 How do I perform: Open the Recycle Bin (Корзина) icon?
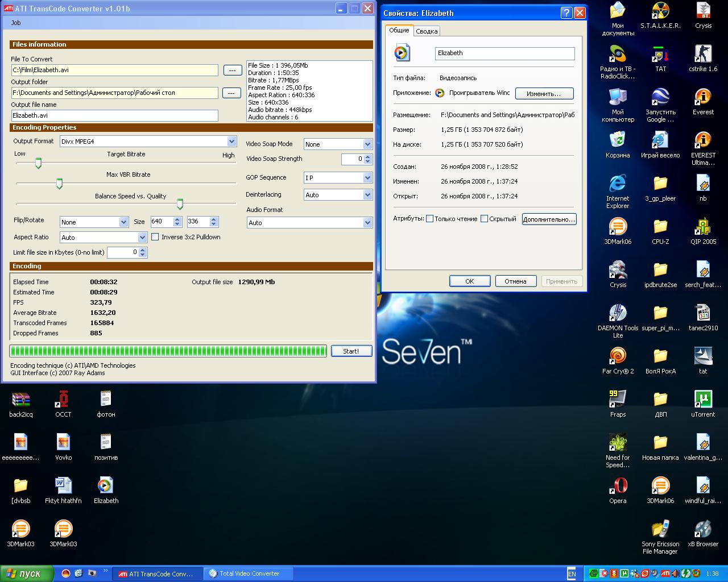tap(618, 140)
